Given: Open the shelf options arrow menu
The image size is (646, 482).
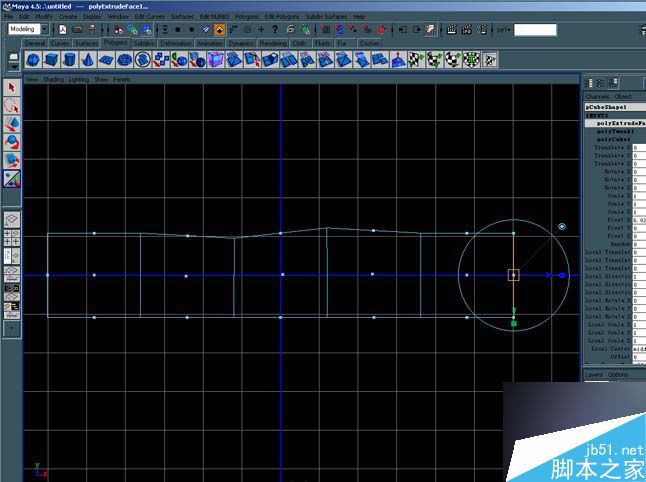Looking at the screenshot, I should tap(14, 67).
